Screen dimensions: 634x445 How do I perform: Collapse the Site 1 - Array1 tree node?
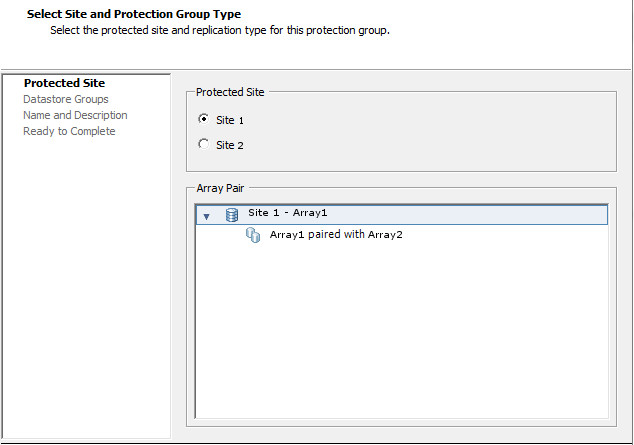[206, 217]
